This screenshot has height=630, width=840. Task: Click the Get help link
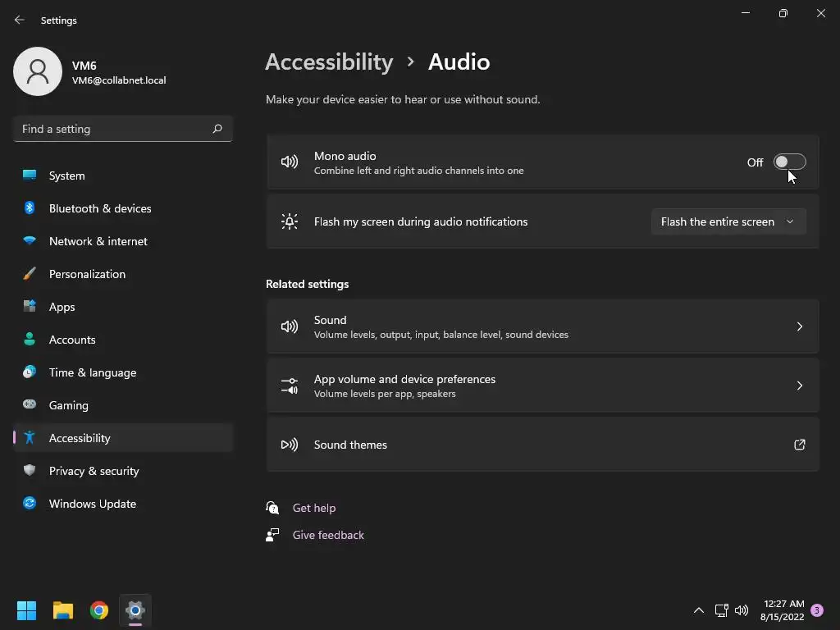(314, 508)
